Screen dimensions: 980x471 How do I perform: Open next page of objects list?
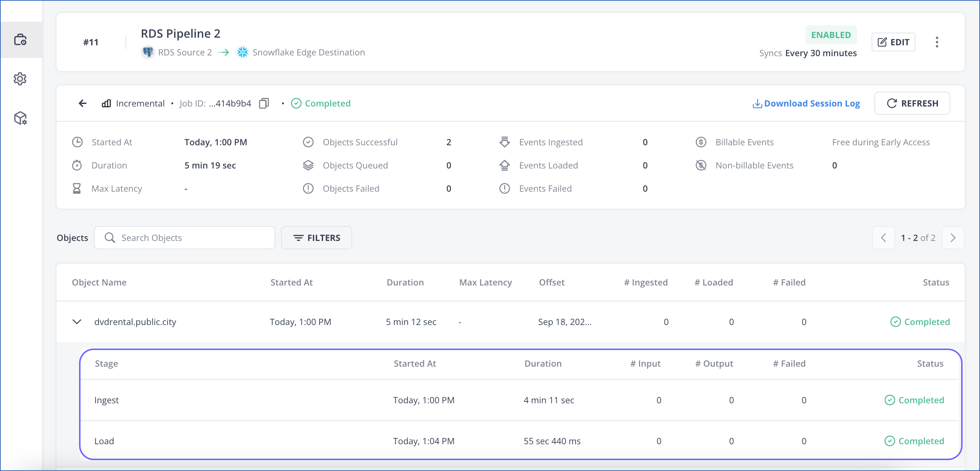pyautogui.click(x=953, y=238)
